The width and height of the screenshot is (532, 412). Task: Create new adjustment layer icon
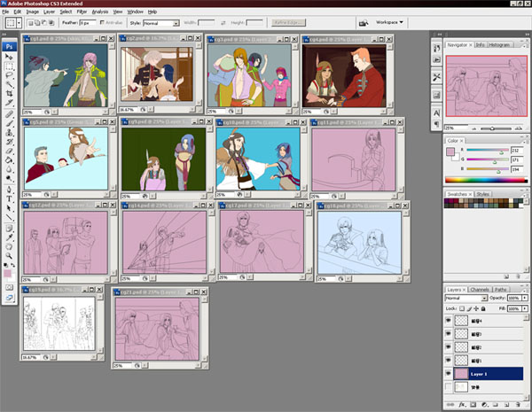click(x=484, y=405)
